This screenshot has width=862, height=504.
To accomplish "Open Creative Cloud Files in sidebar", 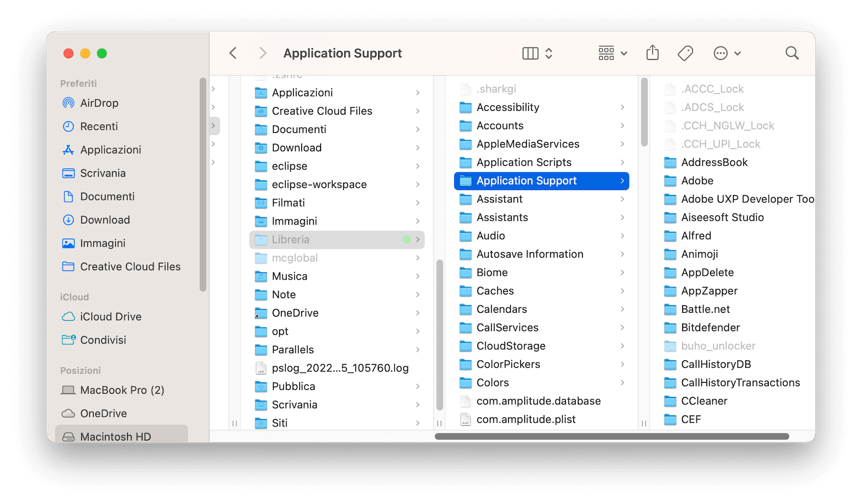I will (x=130, y=267).
